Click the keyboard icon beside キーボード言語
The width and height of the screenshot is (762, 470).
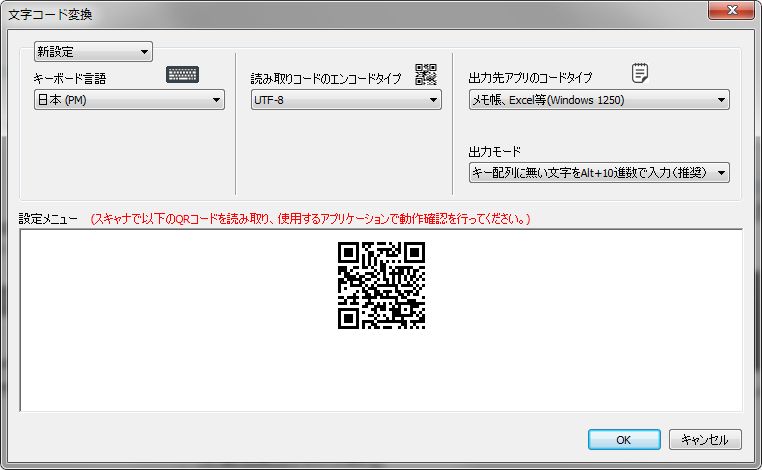183,75
